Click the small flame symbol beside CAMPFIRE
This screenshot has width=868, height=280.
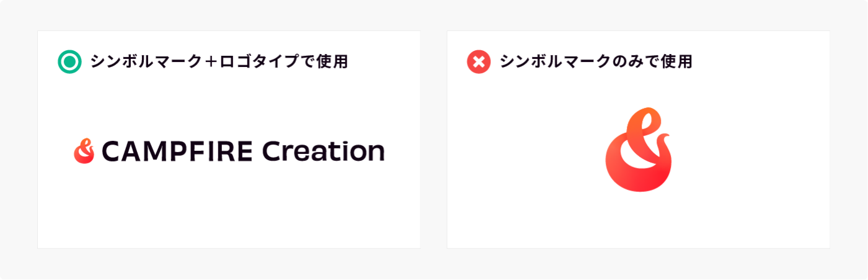pos(84,151)
